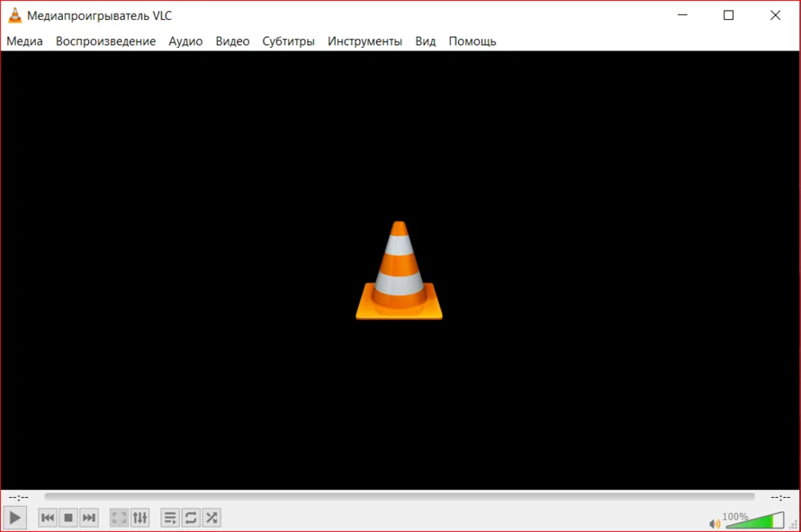Viewport: 801px width, 532px height.
Task: Enable shuffle random playback
Action: point(211,518)
